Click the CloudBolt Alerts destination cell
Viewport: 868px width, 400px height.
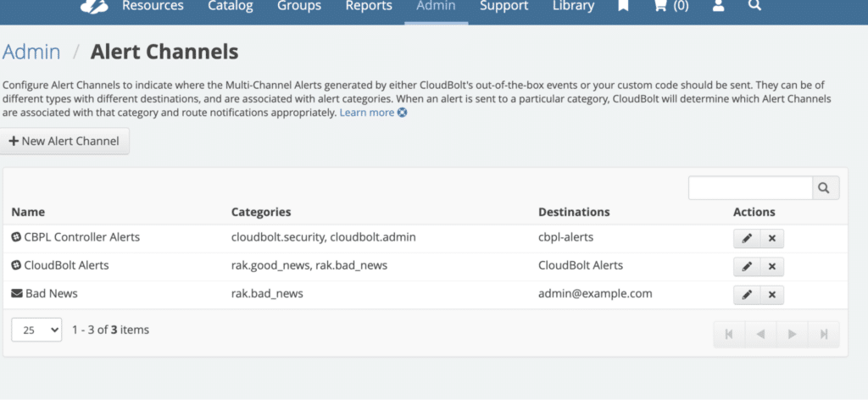point(580,265)
